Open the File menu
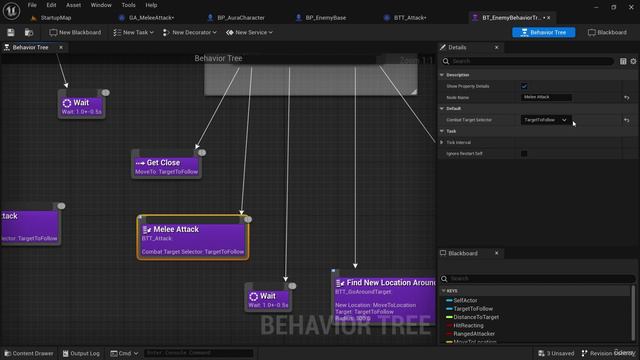The width and height of the screenshot is (640, 360). click(x=32, y=5)
